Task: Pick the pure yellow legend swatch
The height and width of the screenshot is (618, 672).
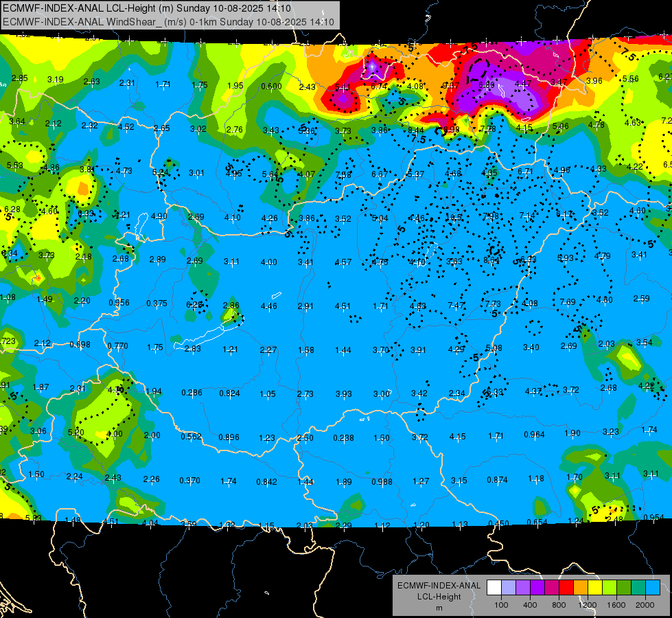Action: coord(595,588)
